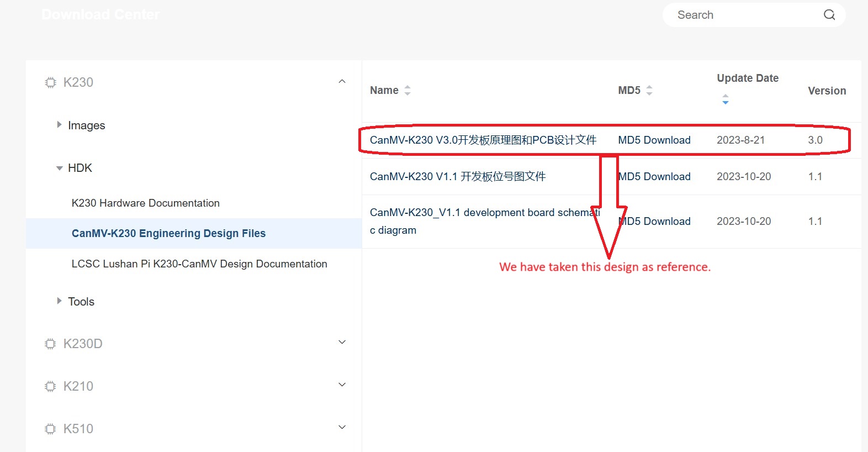Click the K230D chip icon
Screen dimensions: 868x452
click(50, 344)
